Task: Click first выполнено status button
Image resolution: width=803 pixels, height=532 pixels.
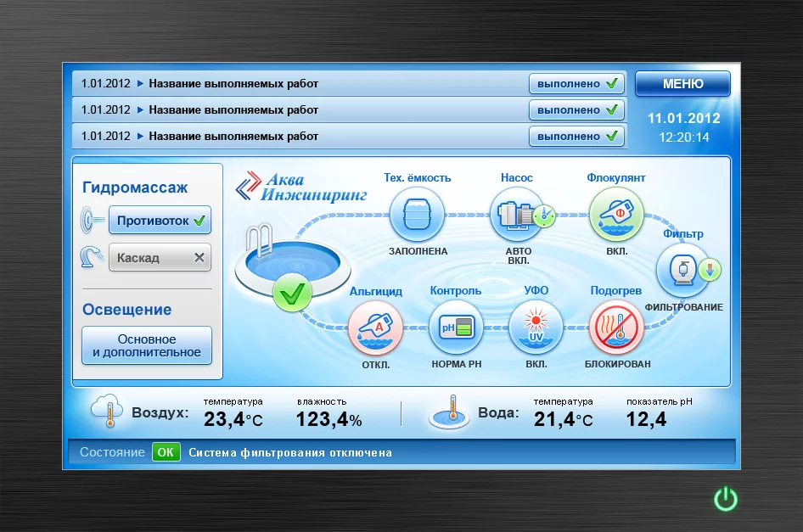Action: pyautogui.click(x=576, y=83)
